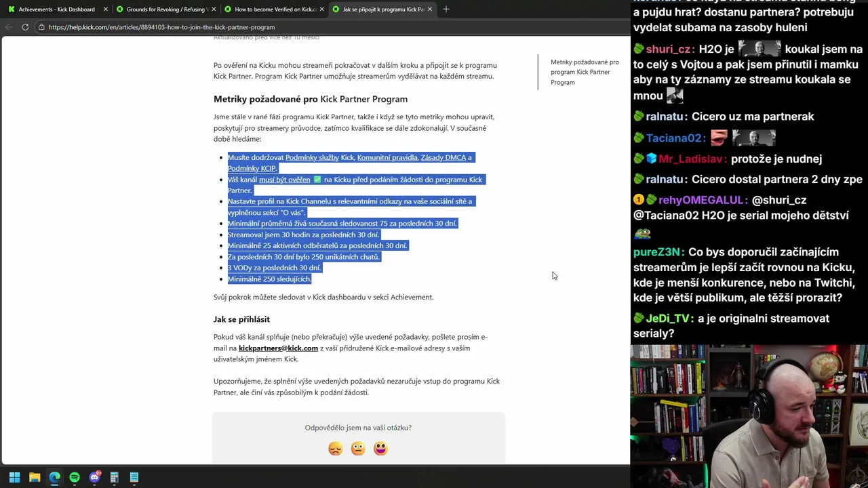Open the Podmínky služby link

click(x=312, y=157)
